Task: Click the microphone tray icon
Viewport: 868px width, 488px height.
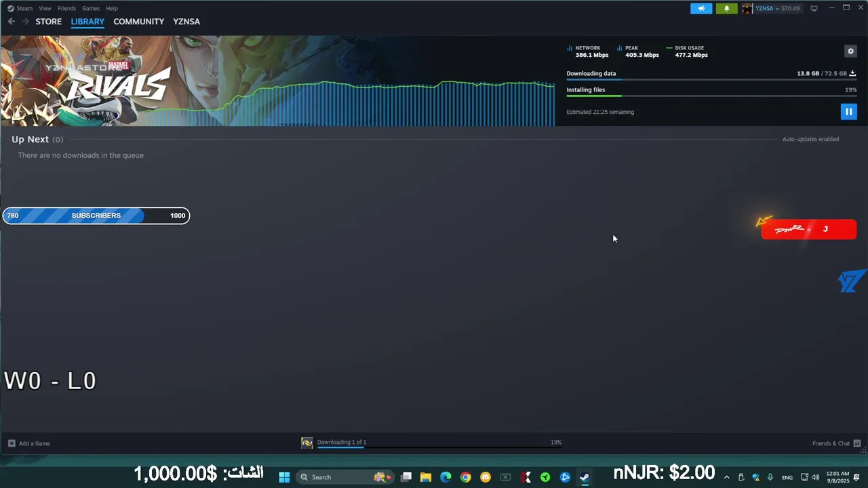Action: [x=770, y=477]
